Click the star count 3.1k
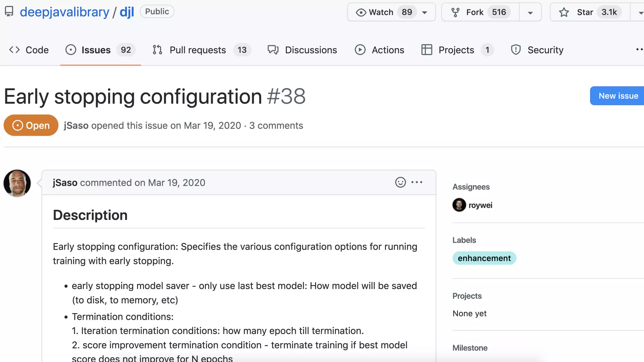The image size is (644, 362). click(609, 12)
